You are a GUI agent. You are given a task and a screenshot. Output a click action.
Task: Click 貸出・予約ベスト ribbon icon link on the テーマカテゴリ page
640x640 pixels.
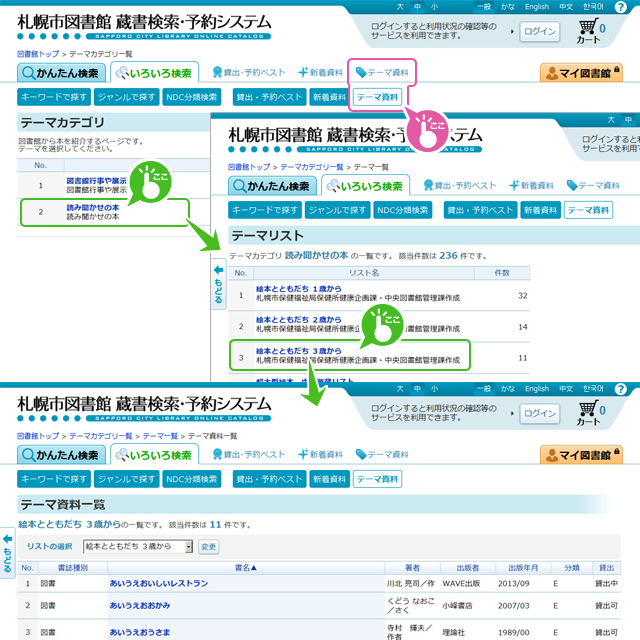pyautogui.click(x=249, y=73)
